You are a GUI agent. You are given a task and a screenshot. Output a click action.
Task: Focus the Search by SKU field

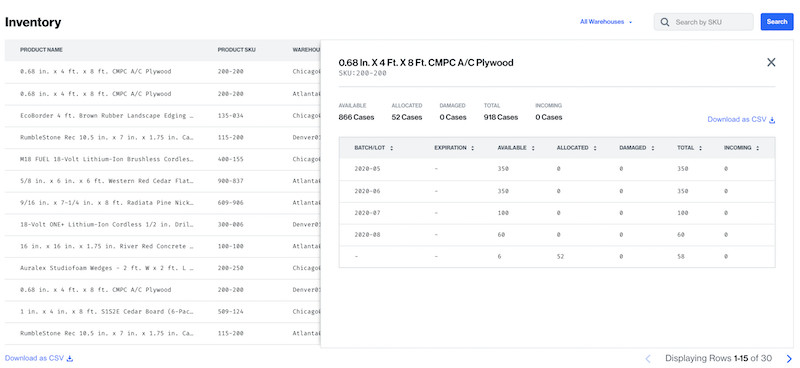tap(704, 22)
